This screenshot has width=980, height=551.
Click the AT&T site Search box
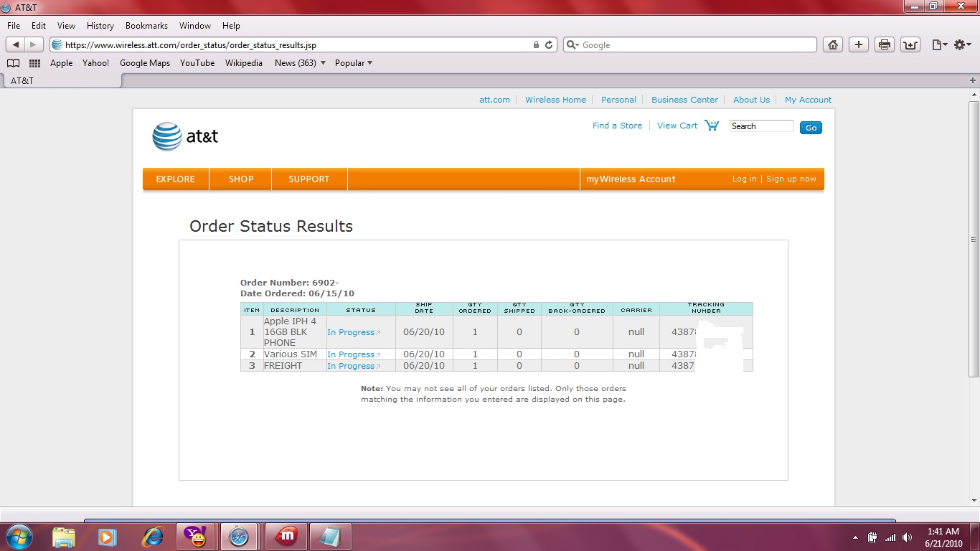(x=761, y=126)
